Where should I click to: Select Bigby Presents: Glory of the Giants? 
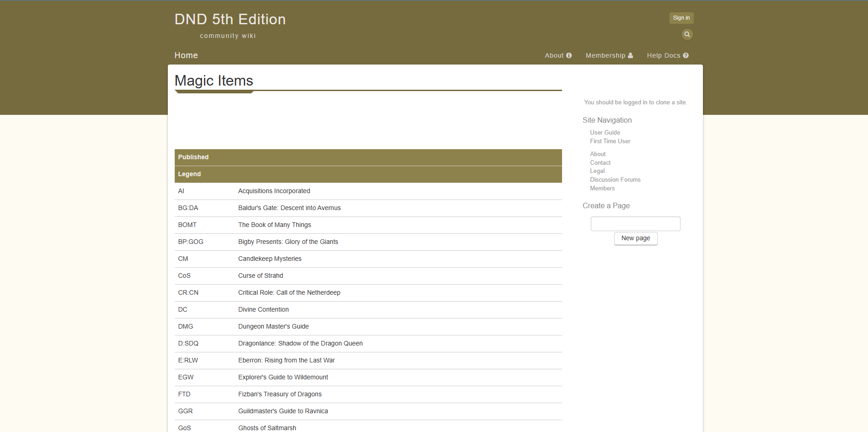coord(288,242)
